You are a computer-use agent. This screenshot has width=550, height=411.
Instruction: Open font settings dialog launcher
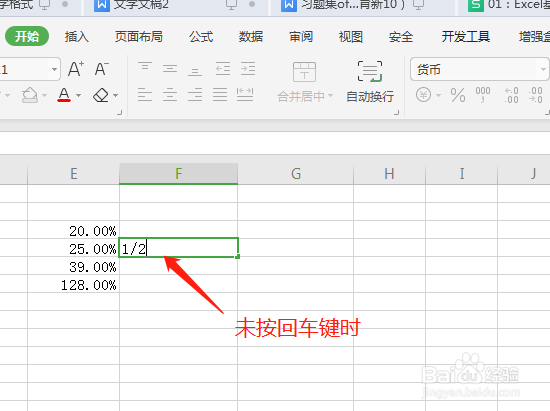[x=120, y=113]
